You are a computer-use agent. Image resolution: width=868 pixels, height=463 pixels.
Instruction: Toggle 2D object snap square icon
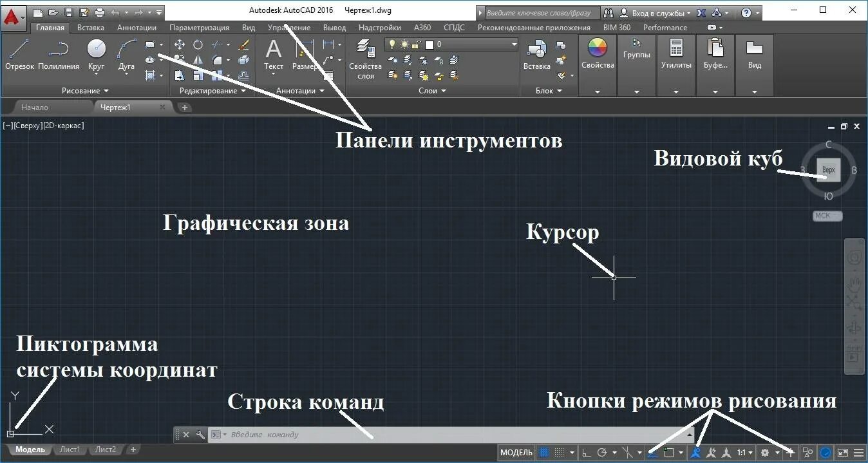click(x=669, y=453)
